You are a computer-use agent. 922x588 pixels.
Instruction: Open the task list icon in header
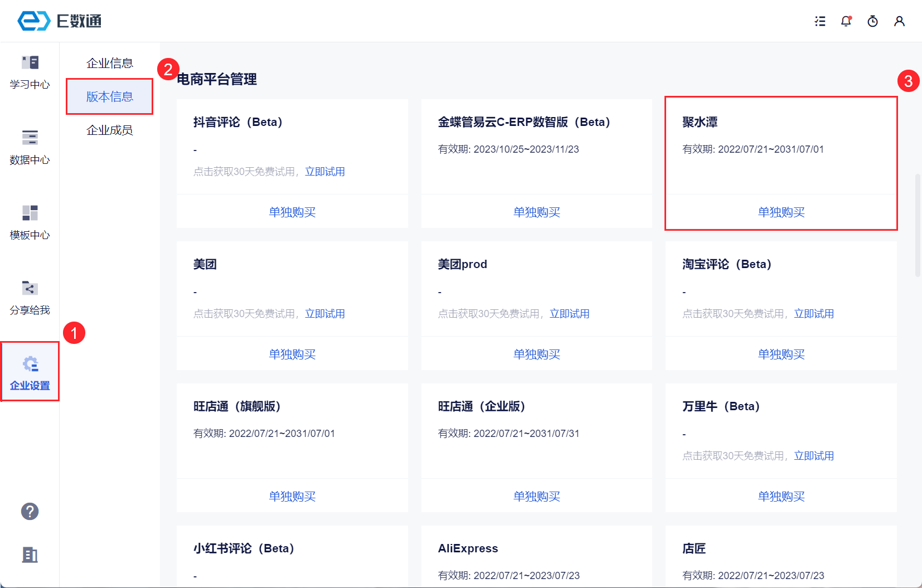(820, 21)
